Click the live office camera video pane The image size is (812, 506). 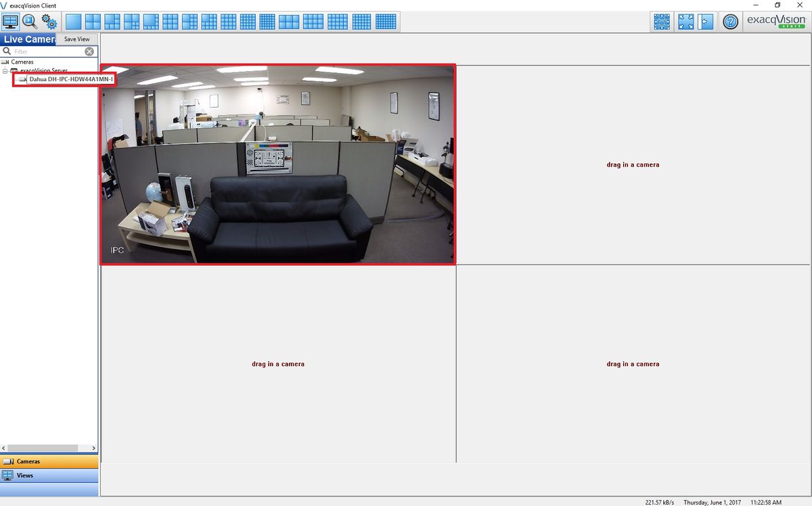click(x=278, y=164)
